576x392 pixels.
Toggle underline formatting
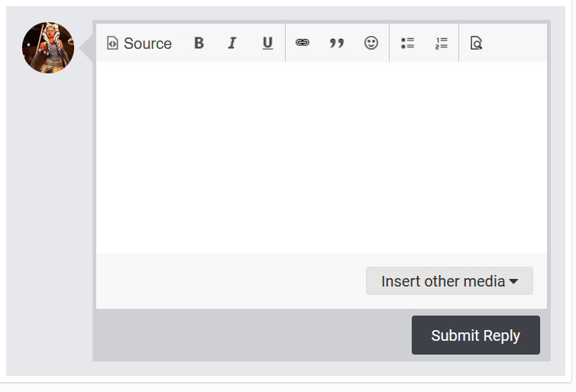coord(267,43)
